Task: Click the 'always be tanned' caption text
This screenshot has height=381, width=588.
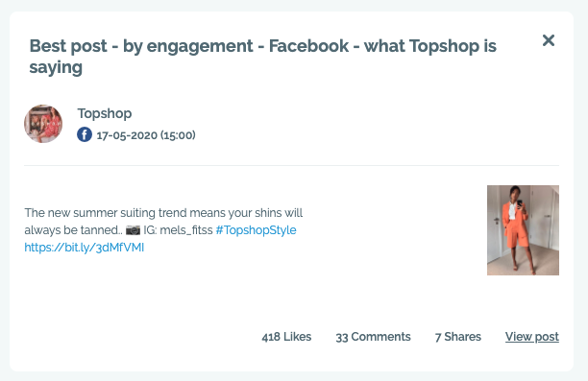Action: pyautogui.click(x=73, y=230)
